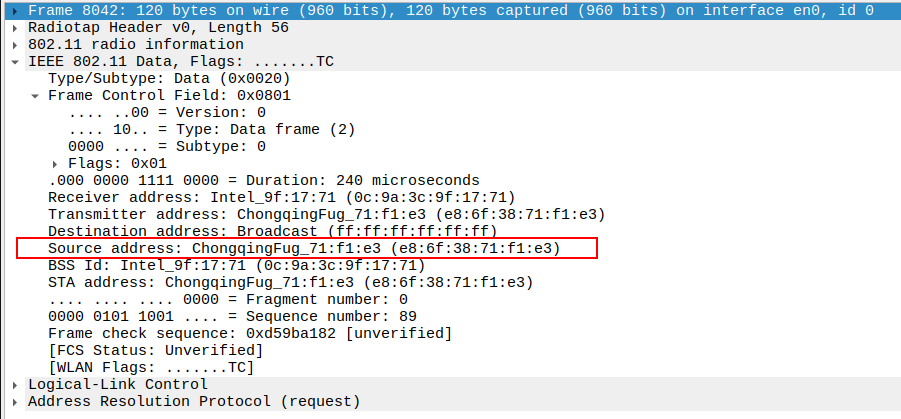This screenshot has height=419, width=901.
Task: Click the Type: Data frame (2) line
Action: [212, 129]
